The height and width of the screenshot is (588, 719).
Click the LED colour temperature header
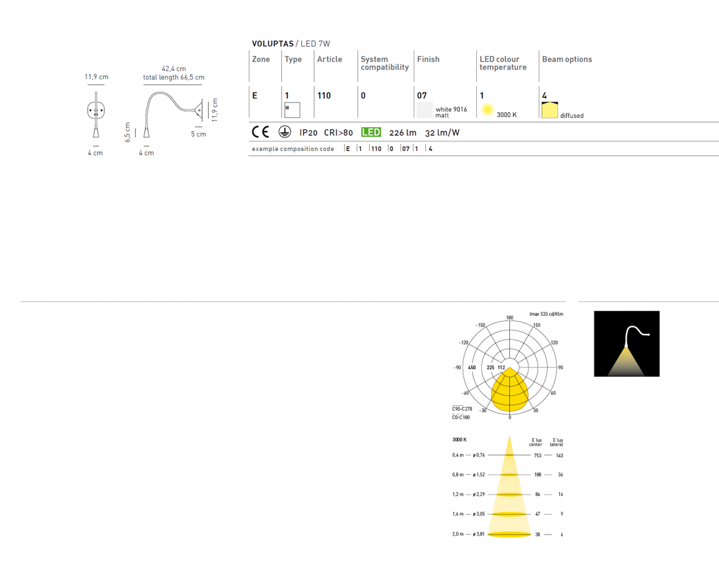point(503,63)
